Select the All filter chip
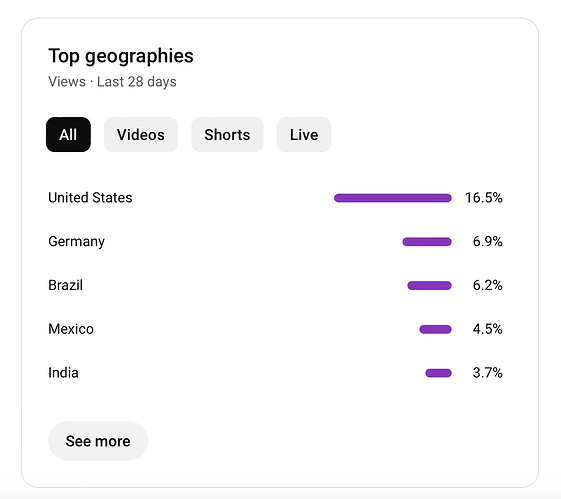Image resolution: width=561 pixels, height=499 pixels. [68, 134]
